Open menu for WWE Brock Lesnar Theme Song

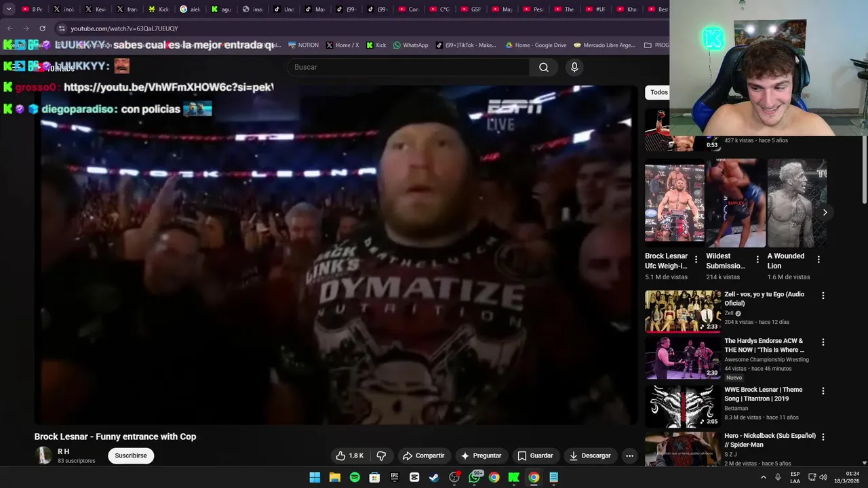[823, 391]
